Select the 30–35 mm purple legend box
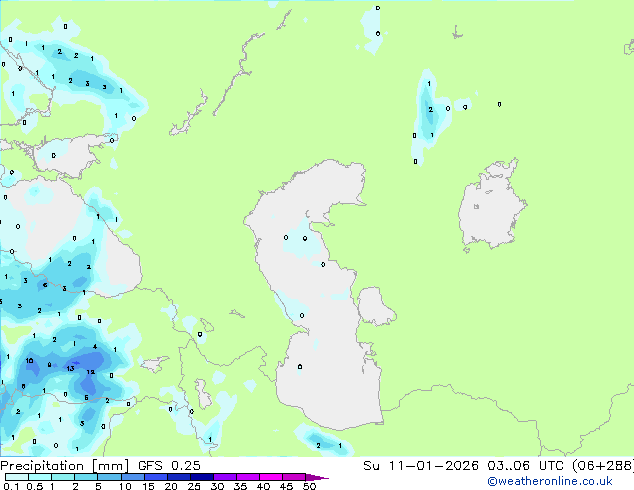Image resolution: width=634 pixels, height=490 pixels. click(224, 477)
